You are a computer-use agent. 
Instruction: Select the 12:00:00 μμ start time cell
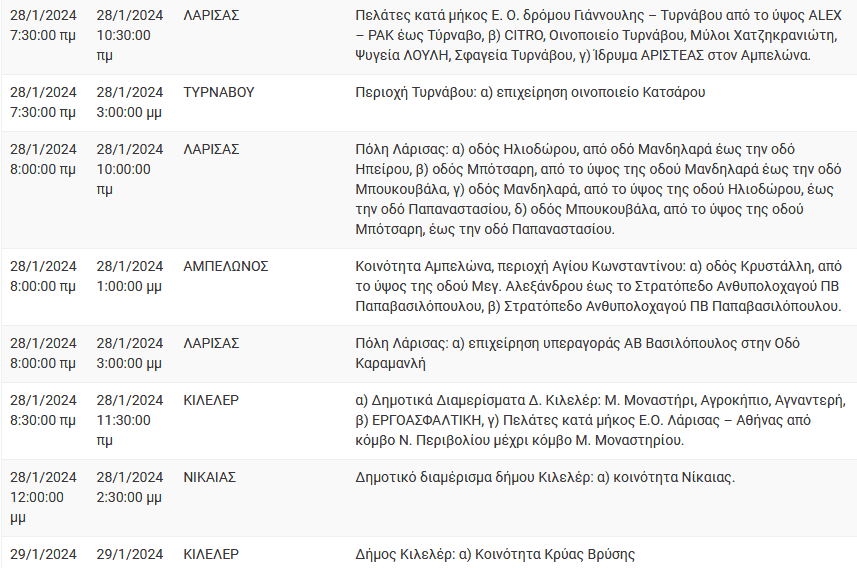coord(44,497)
